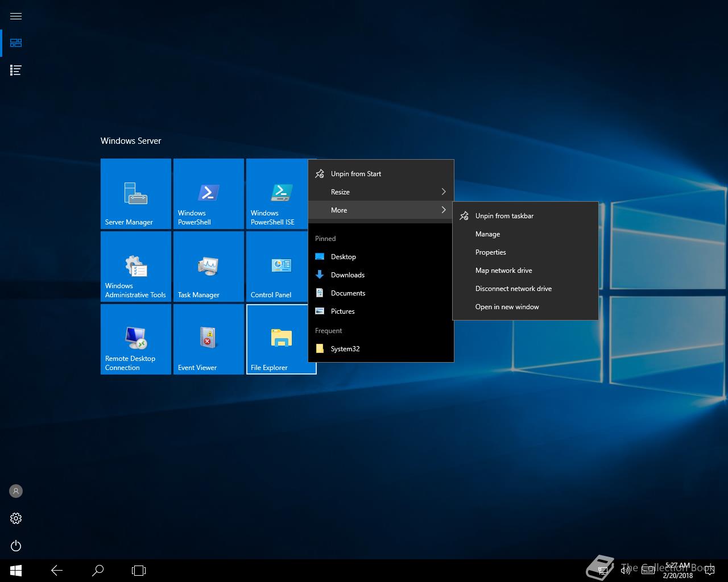Screen dimensions: 728x582
Task: Open the network tray icon
Action: (x=603, y=571)
